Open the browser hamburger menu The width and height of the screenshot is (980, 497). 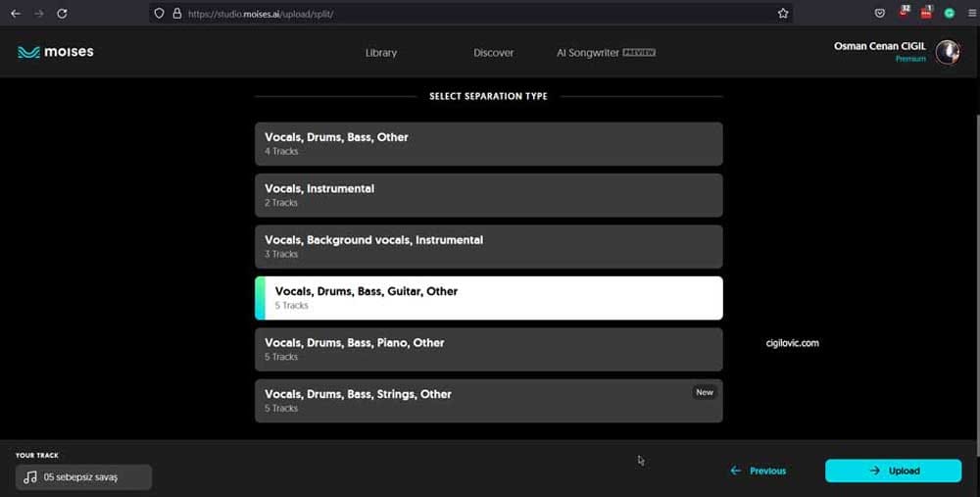coord(972,13)
